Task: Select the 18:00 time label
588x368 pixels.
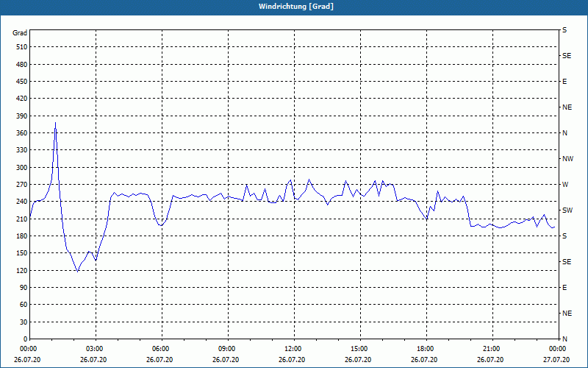Action: (x=424, y=349)
